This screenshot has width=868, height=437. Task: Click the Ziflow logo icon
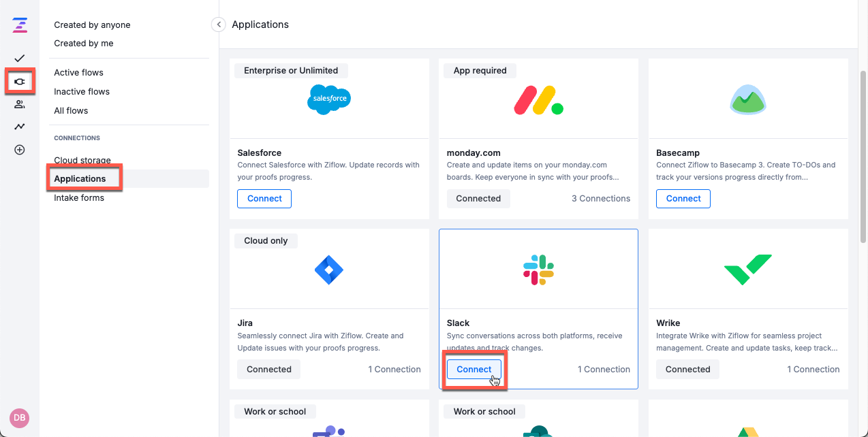tap(19, 25)
